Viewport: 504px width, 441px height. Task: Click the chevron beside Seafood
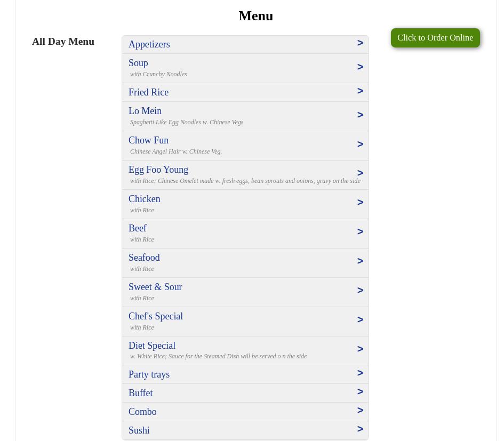tap(360, 261)
